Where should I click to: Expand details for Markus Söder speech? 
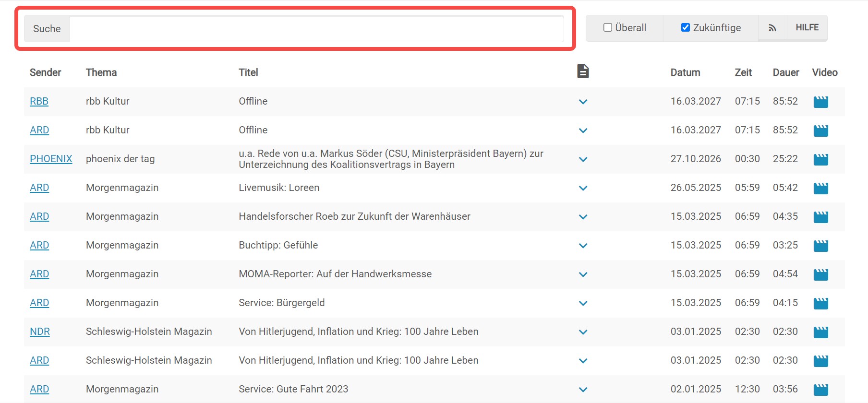coord(583,159)
